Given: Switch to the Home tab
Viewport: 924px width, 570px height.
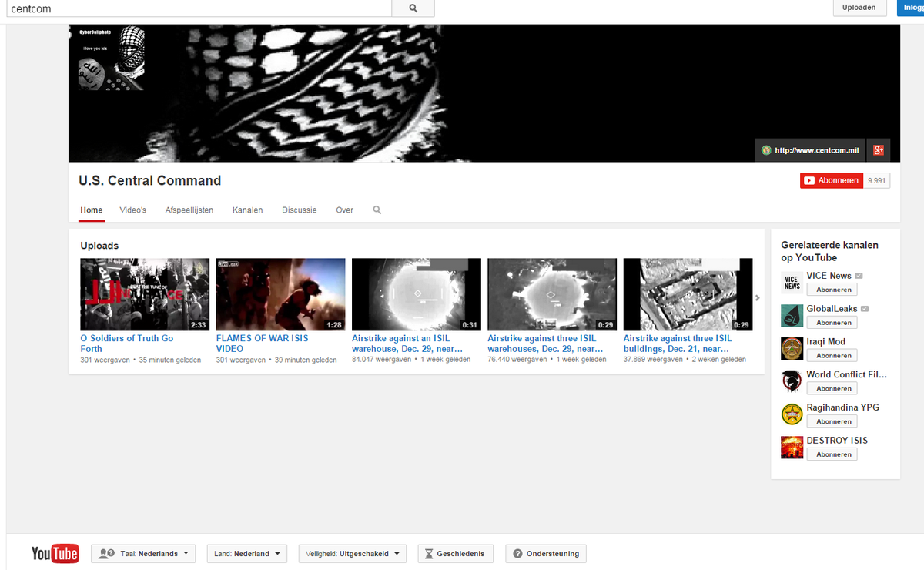Looking at the screenshot, I should click(x=92, y=210).
